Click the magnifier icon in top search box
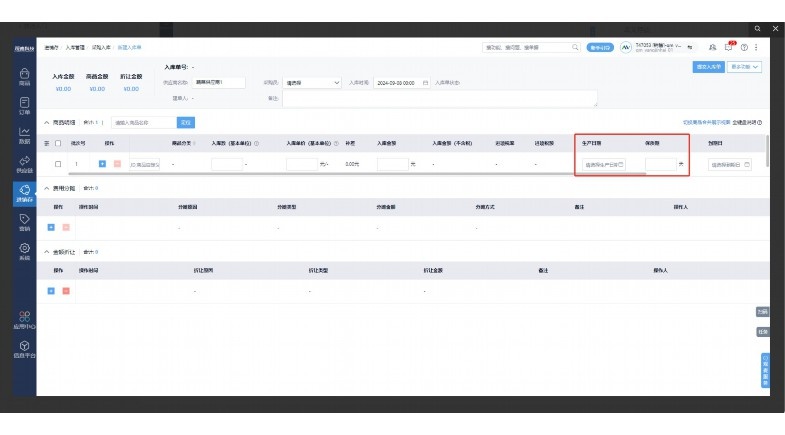 click(575, 47)
